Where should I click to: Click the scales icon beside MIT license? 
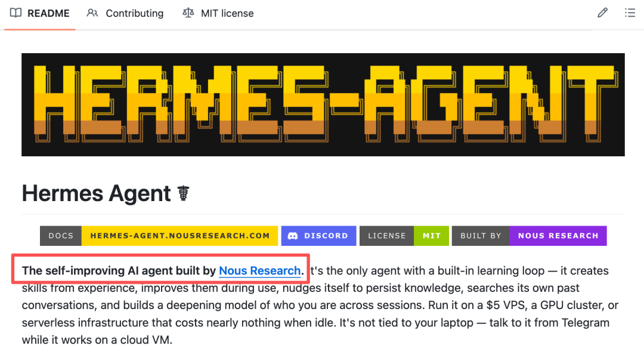click(188, 13)
